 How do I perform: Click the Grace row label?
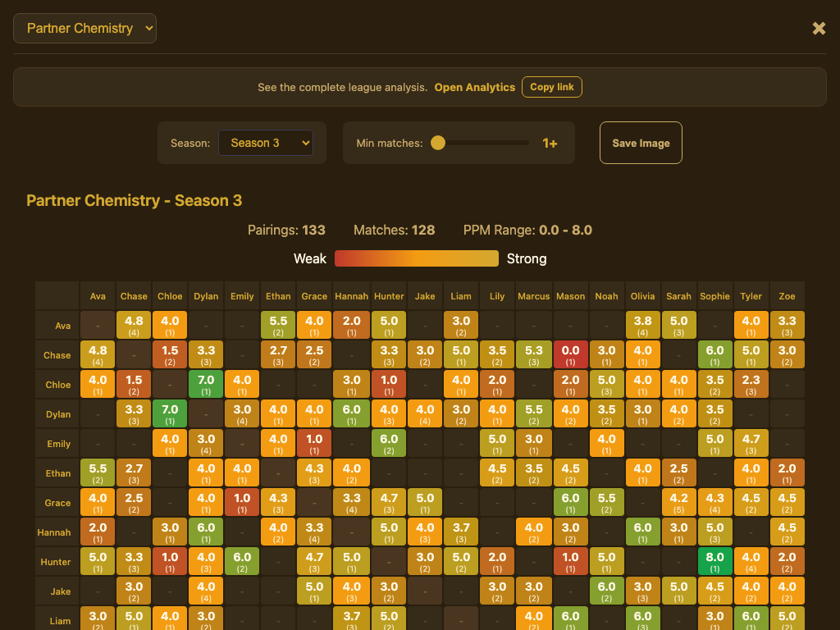point(57,503)
